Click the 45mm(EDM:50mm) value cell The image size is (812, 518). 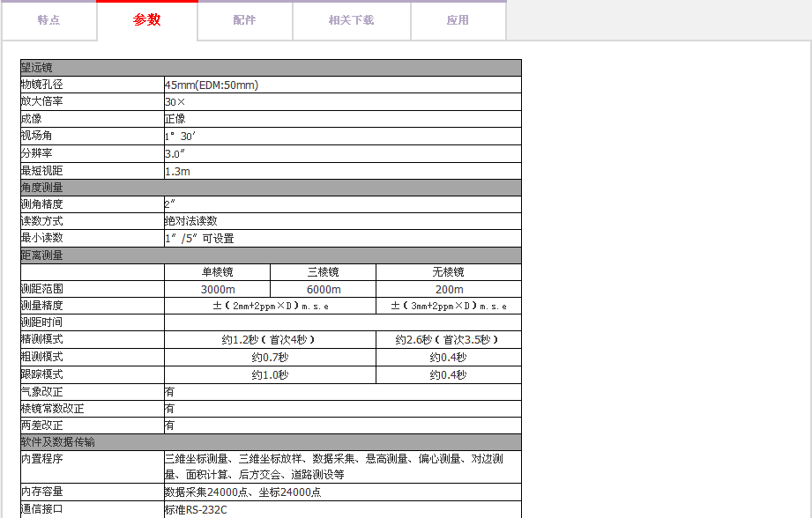212,85
